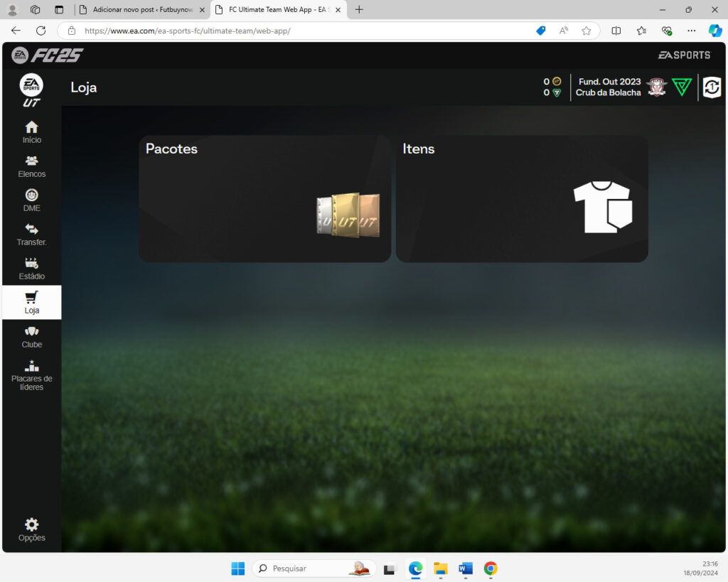The image size is (728, 582).
Task: Open the Estádio section
Action: click(x=31, y=269)
